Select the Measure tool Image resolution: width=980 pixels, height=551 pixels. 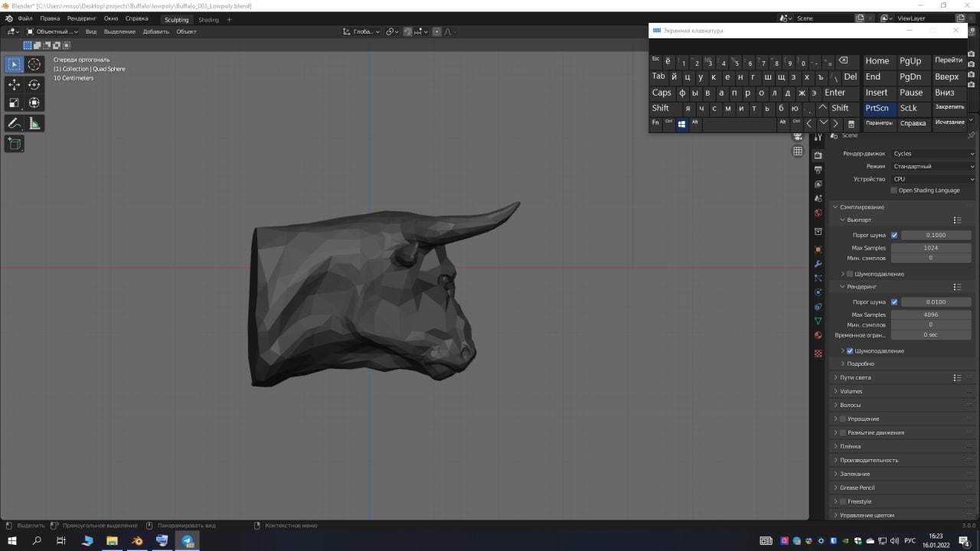tap(34, 123)
